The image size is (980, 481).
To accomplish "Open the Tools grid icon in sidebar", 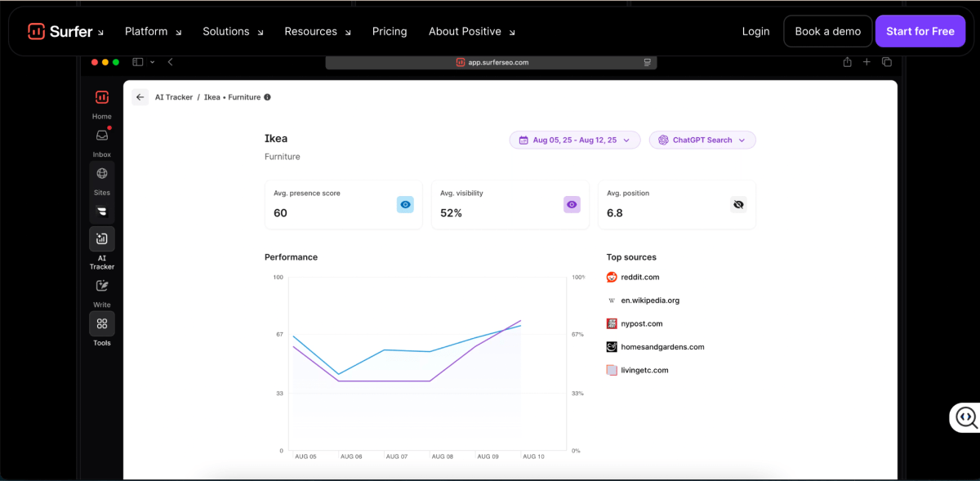I will pyautogui.click(x=102, y=323).
